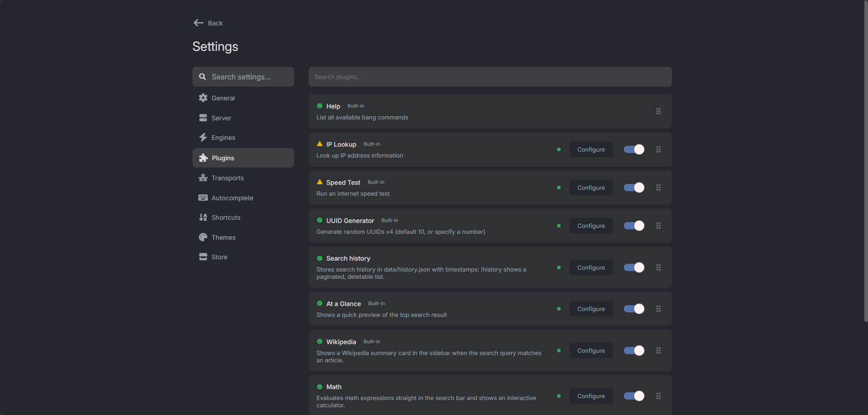Click the Back arrow icon
This screenshot has height=415, width=868.
[198, 23]
